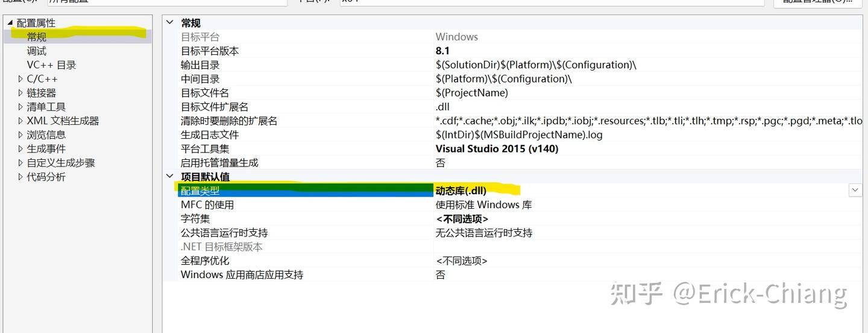Select 常规 in the property tree
Image resolution: width=868 pixels, height=333 pixels.
point(37,37)
